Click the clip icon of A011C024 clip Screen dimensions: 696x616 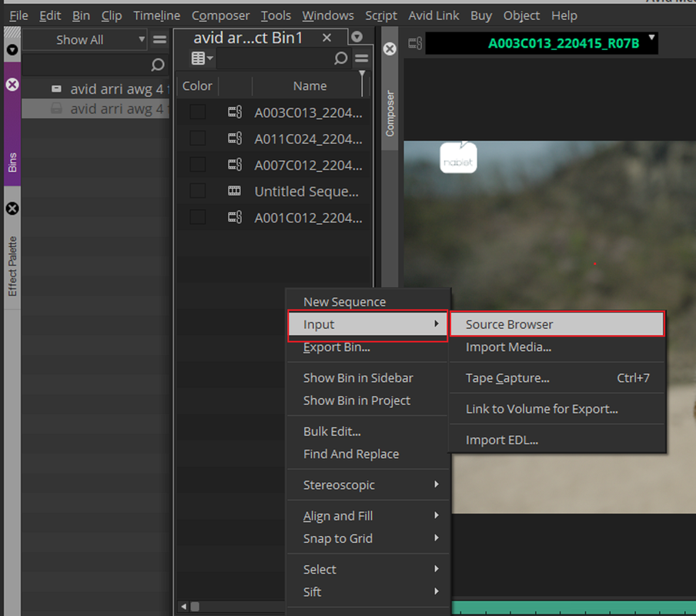tap(235, 139)
